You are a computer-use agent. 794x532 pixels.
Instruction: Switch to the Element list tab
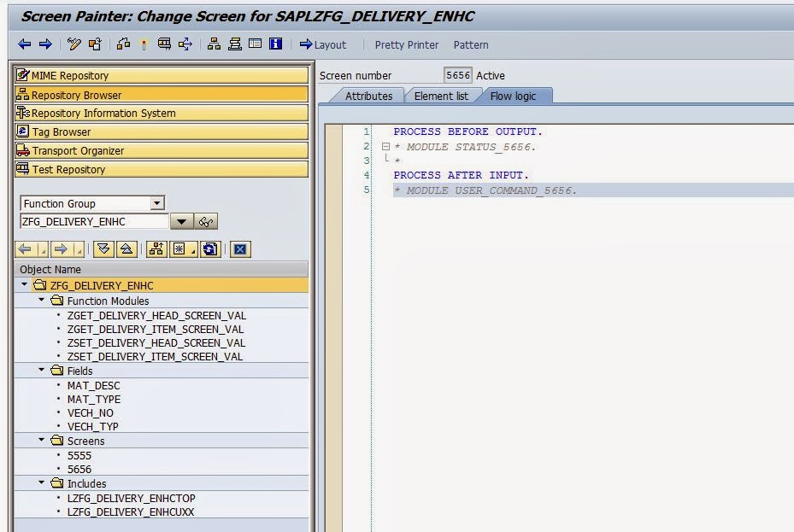click(442, 96)
